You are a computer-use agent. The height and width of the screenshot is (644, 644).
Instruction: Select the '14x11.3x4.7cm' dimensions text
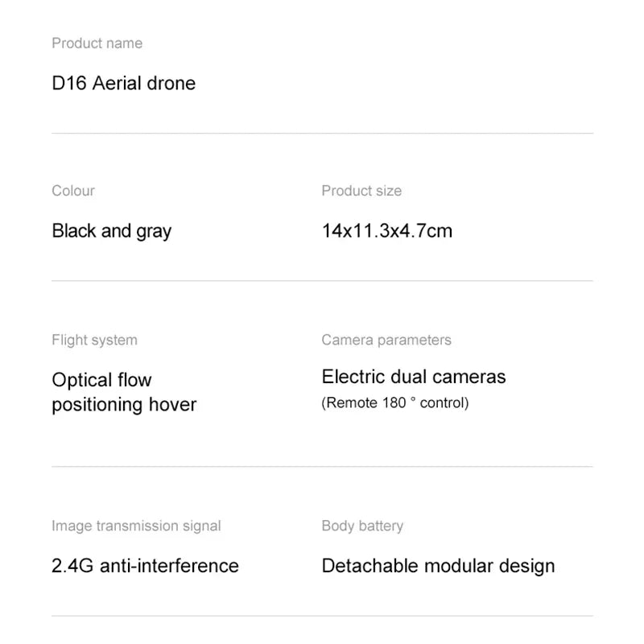tap(386, 231)
